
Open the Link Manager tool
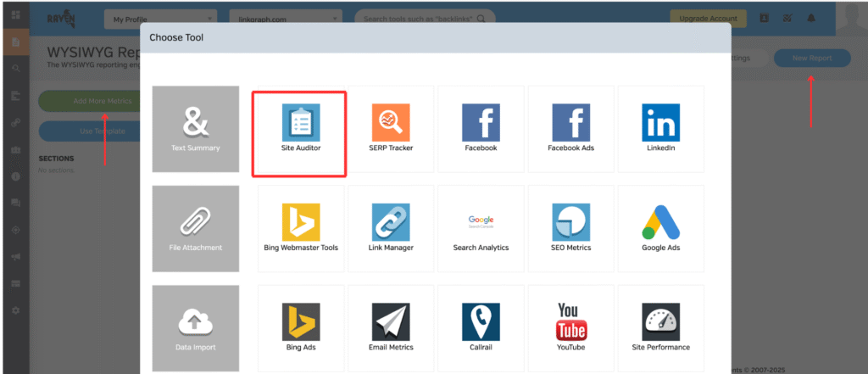click(x=391, y=228)
